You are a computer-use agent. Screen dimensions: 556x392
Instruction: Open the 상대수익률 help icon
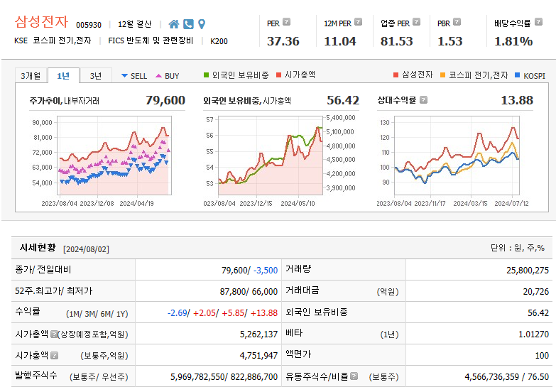[423, 100]
